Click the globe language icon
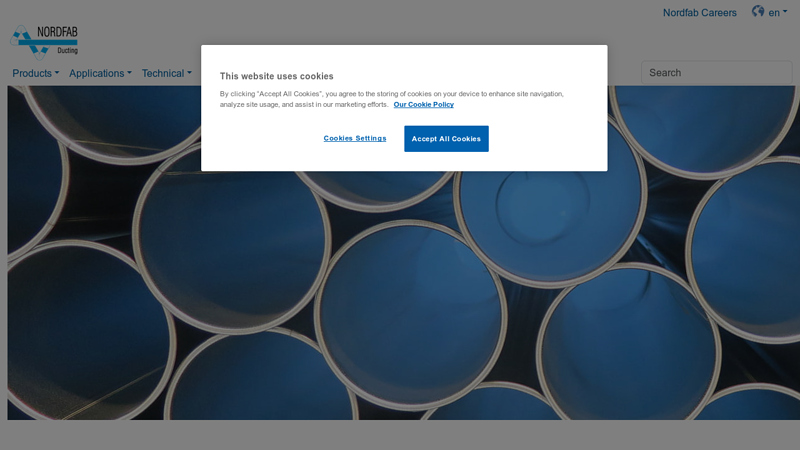This screenshot has height=450, width=800. point(758,12)
